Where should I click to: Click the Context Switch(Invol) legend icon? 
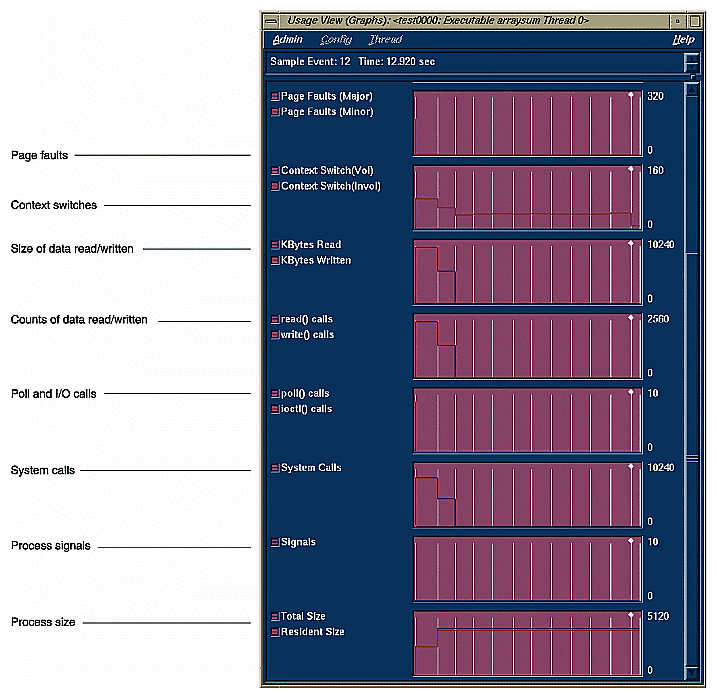tap(275, 186)
